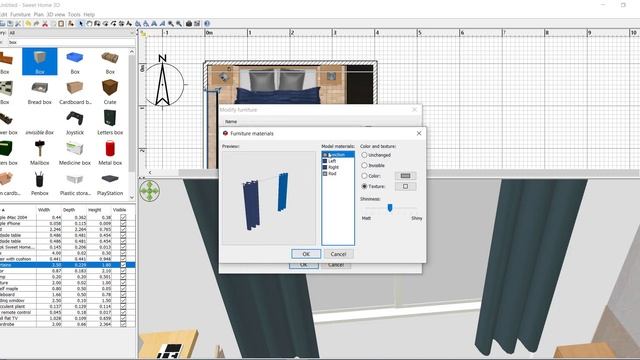640x360 pixels.
Task: Sort furniture list by Width column
Action: pyautogui.click(x=44, y=210)
